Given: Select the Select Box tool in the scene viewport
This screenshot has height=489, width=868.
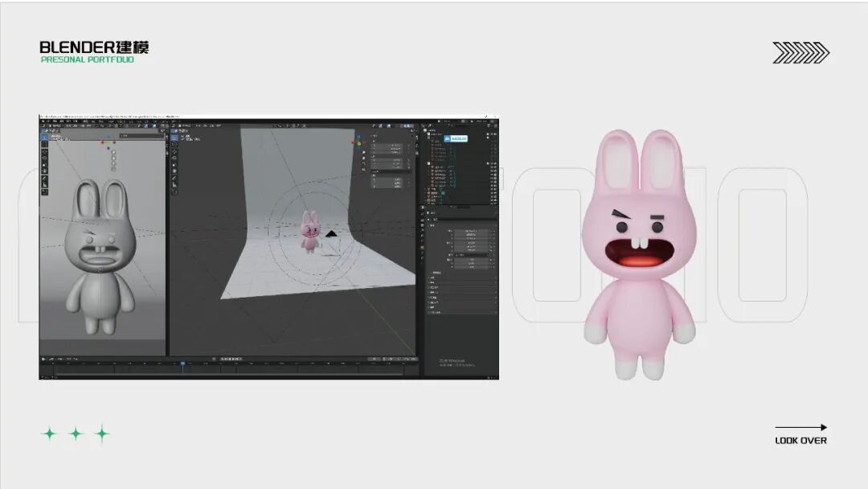Looking at the screenshot, I should [174, 138].
